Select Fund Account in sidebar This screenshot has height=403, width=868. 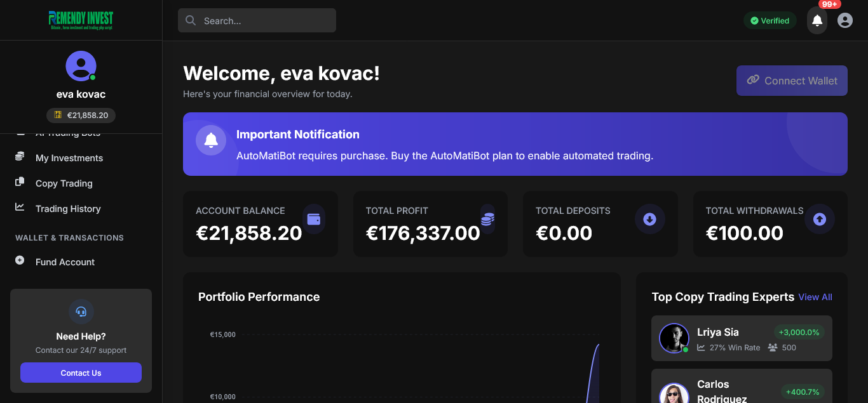pyautogui.click(x=65, y=262)
